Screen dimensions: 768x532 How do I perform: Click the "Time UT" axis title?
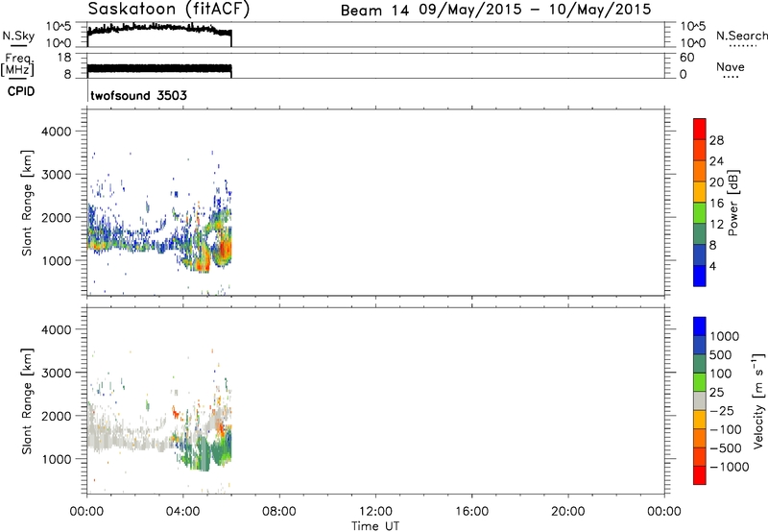coord(375,526)
